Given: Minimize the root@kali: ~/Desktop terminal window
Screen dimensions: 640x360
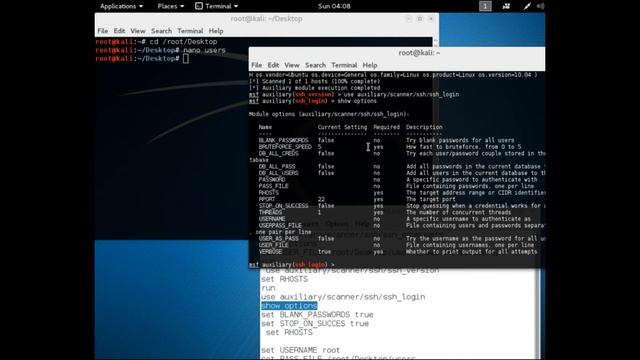Looking at the screenshot, I should pos(408,19).
